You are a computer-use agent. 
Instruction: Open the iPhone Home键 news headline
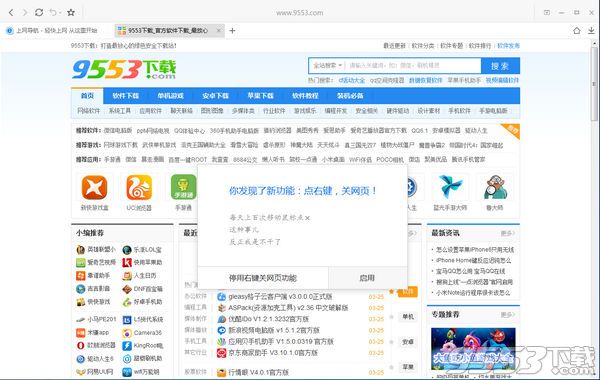pyautogui.click(x=474, y=261)
